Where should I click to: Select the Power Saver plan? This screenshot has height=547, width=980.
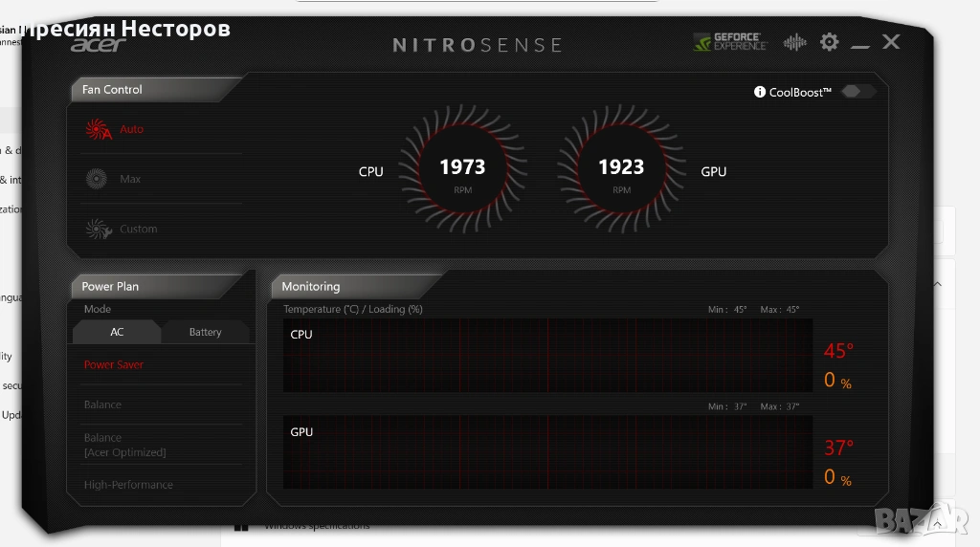pyautogui.click(x=114, y=364)
